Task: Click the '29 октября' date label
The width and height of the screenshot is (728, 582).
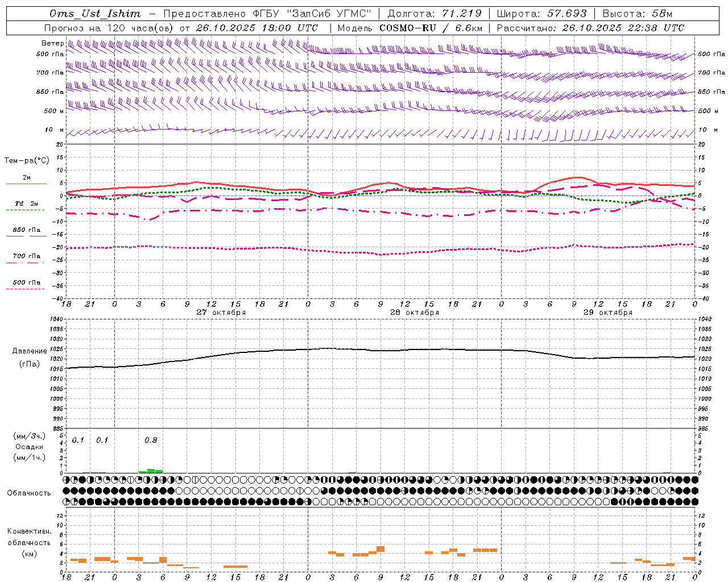Action: (608, 313)
